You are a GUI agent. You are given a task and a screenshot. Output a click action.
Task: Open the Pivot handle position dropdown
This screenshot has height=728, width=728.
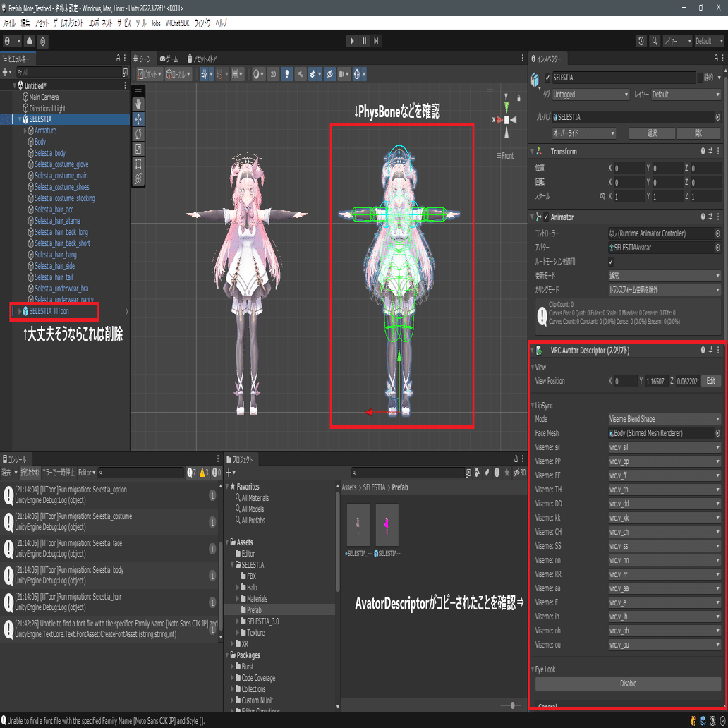coord(150,74)
